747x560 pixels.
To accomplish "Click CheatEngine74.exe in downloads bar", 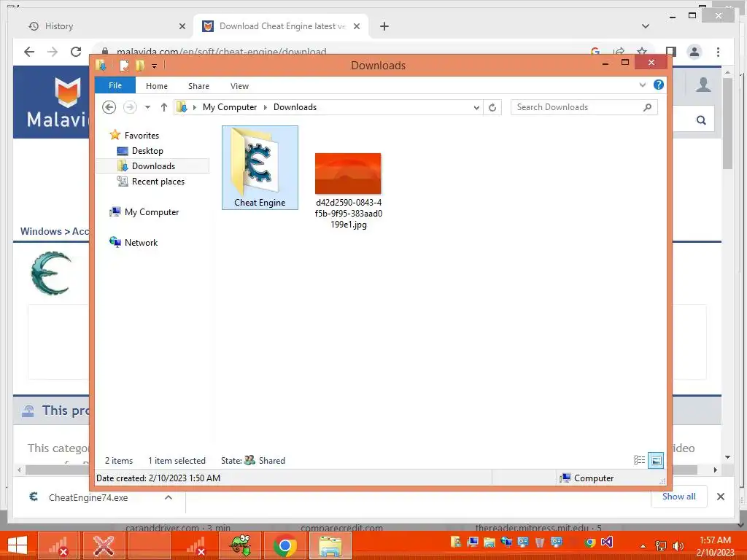I will click(x=88, y=497).
